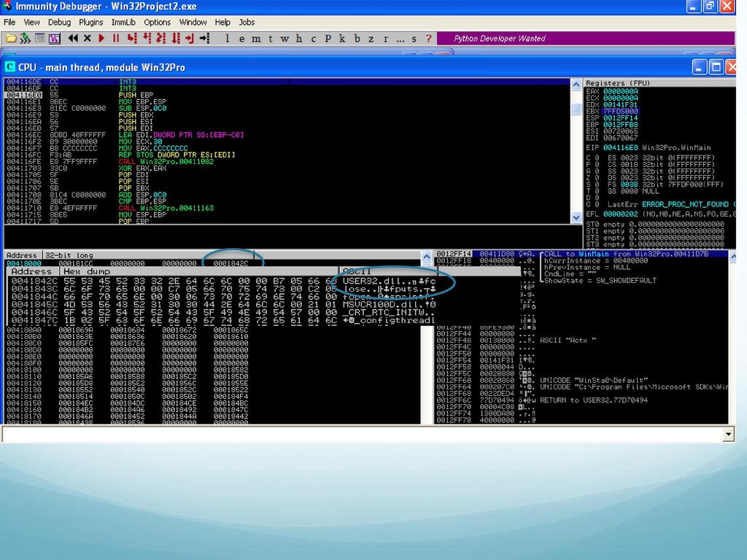Screen dimensions: 747x560
Task: Click the gray window icon in the toolbar
Action: (x=40, y=38)
